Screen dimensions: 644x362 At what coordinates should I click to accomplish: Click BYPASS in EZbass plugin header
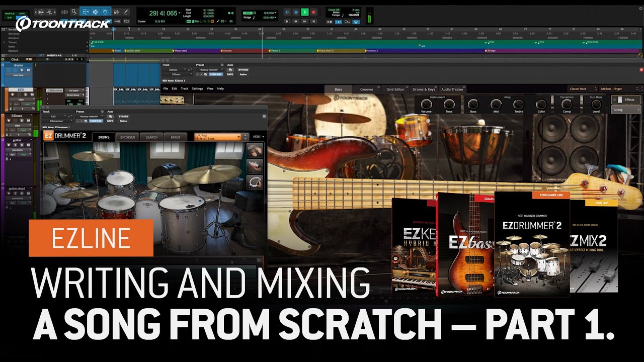pyautogui.click(x=244, y=70)
